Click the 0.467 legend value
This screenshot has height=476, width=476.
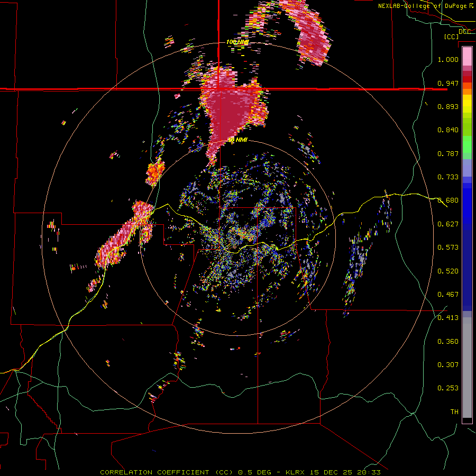tap(448, 295)
